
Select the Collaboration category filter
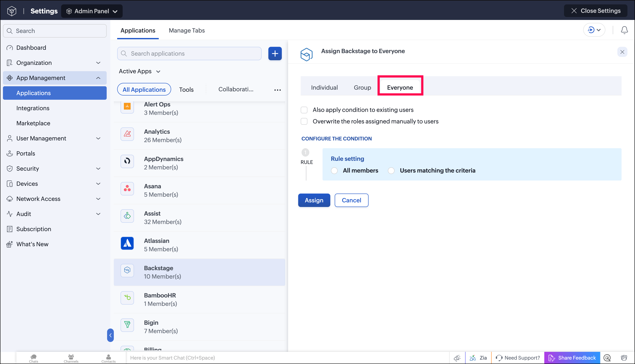coord(236,89)
